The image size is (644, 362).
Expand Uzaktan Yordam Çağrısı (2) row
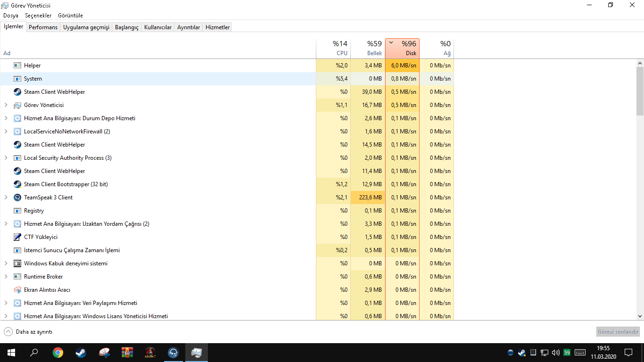(6, 224)
